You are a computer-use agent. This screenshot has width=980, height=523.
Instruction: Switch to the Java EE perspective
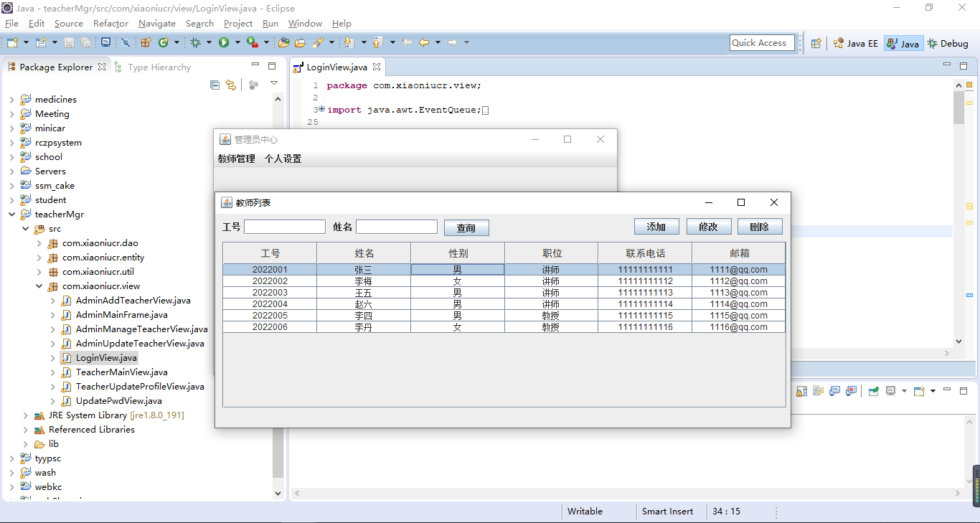(x=855, y=43)
